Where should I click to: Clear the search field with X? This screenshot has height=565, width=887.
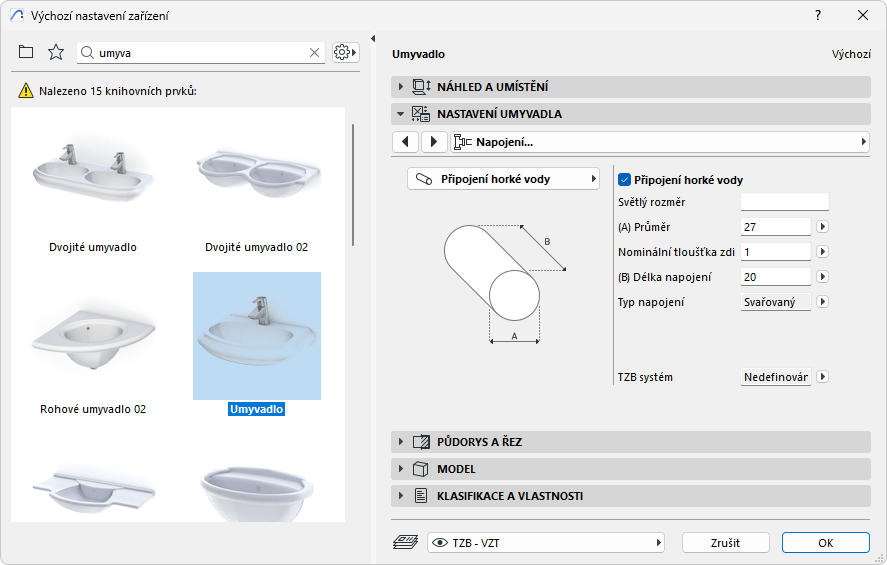[x=314, y=52]
